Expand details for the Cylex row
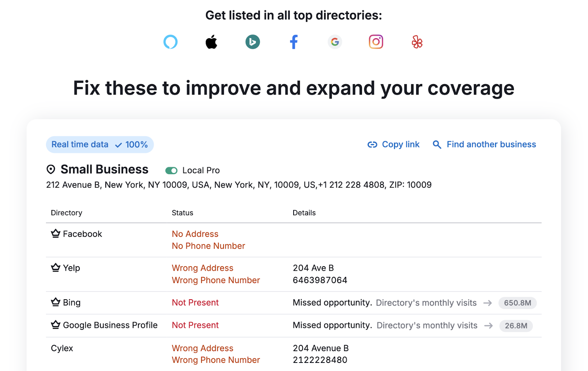The image size is (588, 371). point(61,348)
